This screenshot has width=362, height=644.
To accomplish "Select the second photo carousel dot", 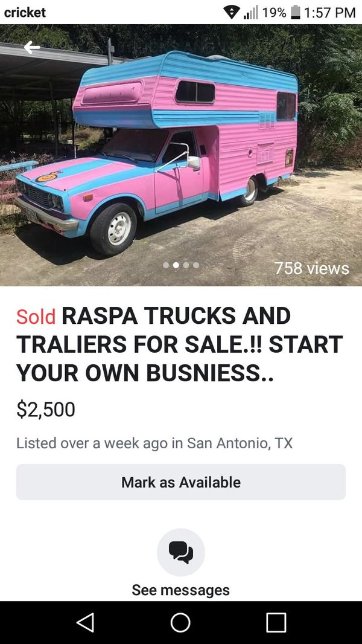I will coord(177,265).
